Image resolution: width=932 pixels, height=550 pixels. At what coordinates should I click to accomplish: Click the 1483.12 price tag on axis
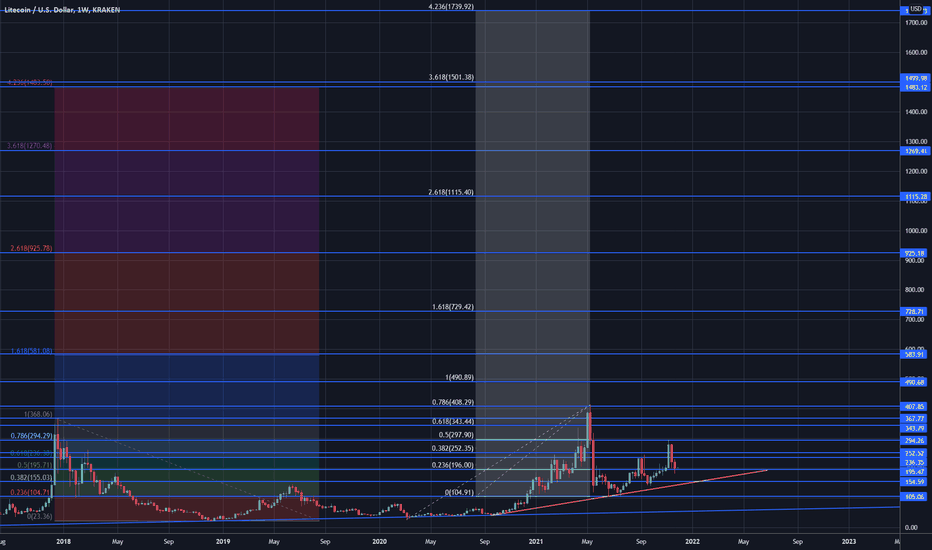915,87
